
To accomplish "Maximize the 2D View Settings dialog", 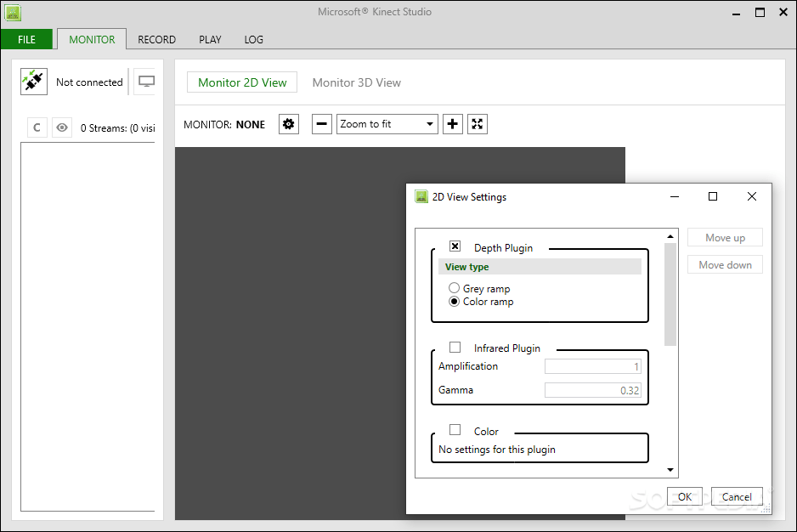I will point(713,196).
